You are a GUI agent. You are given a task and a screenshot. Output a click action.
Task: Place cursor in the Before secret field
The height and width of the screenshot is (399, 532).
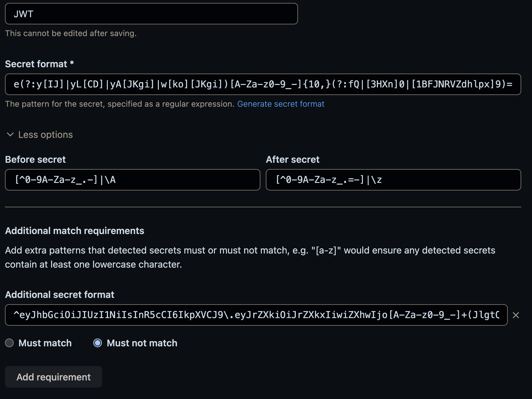pyautogui.click(x=132, y=180)
